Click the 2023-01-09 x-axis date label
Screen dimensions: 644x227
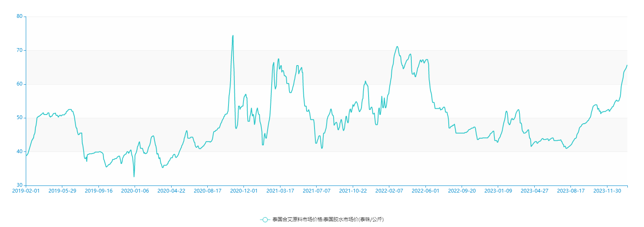coord(498,191)
